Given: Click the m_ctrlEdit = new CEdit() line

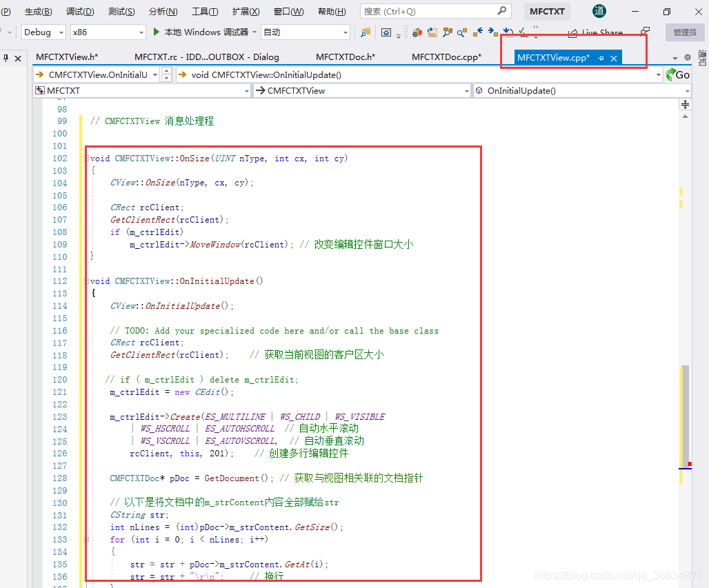Looking at the screenshot, I should pyautogui.click(x=172, y=392).
